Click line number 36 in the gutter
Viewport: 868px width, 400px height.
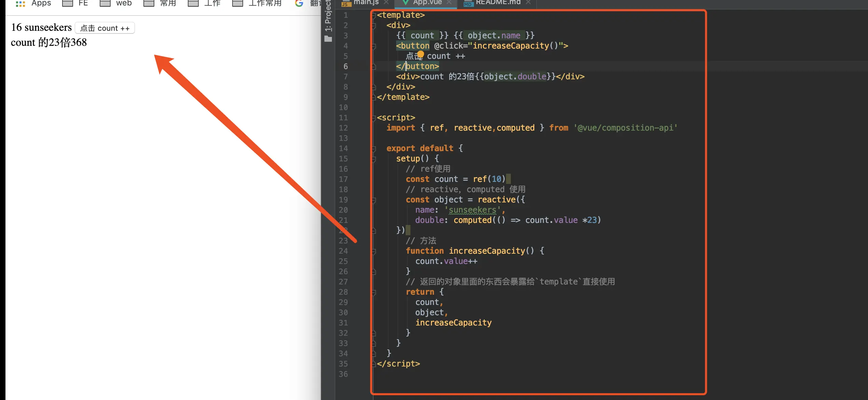343,374
